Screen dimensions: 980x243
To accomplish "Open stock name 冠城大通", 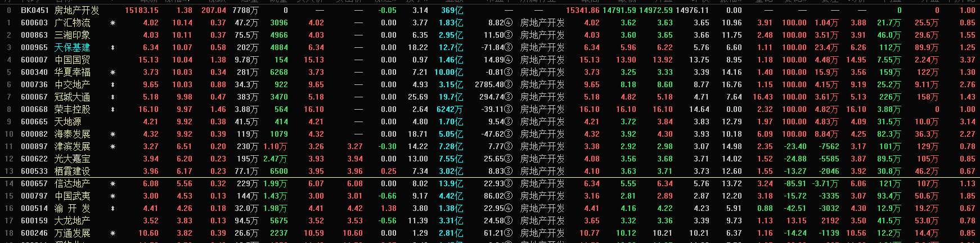I will [72, 97].
